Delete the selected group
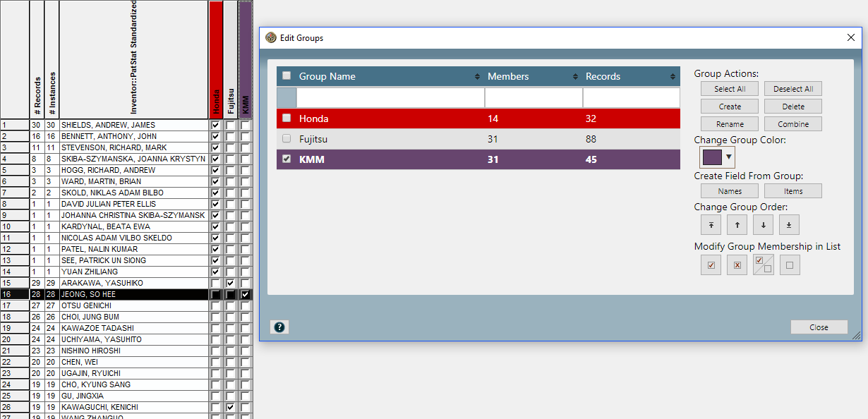The height and width of the screenshot is (419, 868). tap(793, 107)
